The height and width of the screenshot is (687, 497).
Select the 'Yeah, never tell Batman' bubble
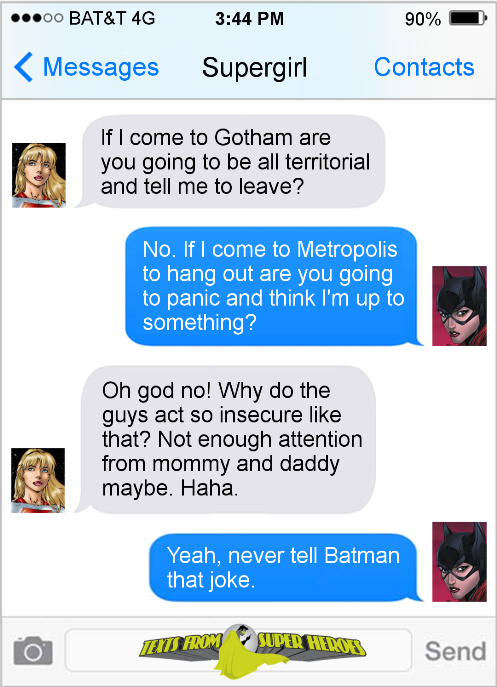[285, 567]
